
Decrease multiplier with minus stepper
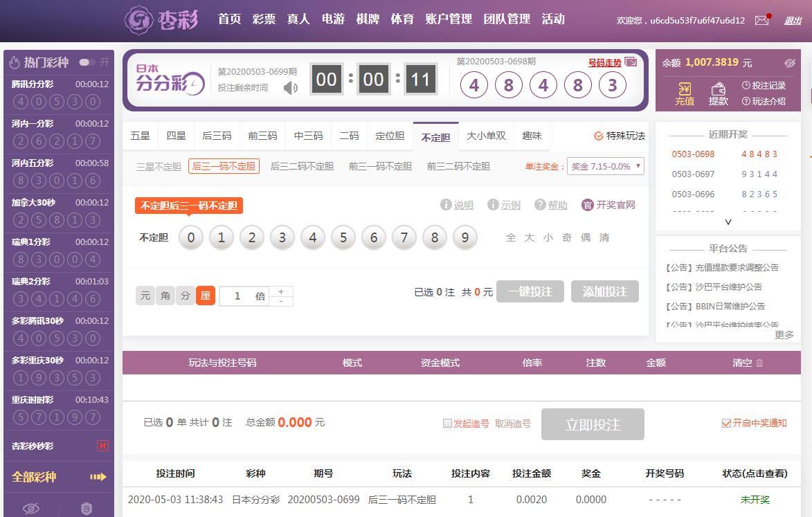coord(281,300)
